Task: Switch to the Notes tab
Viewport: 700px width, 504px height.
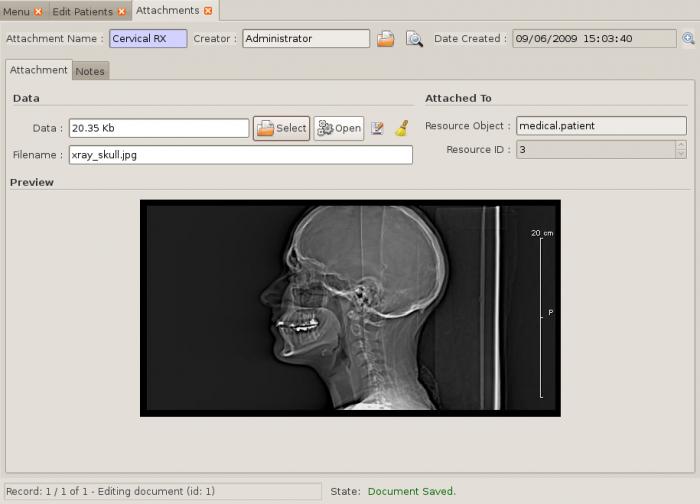Action: (90, 71)
